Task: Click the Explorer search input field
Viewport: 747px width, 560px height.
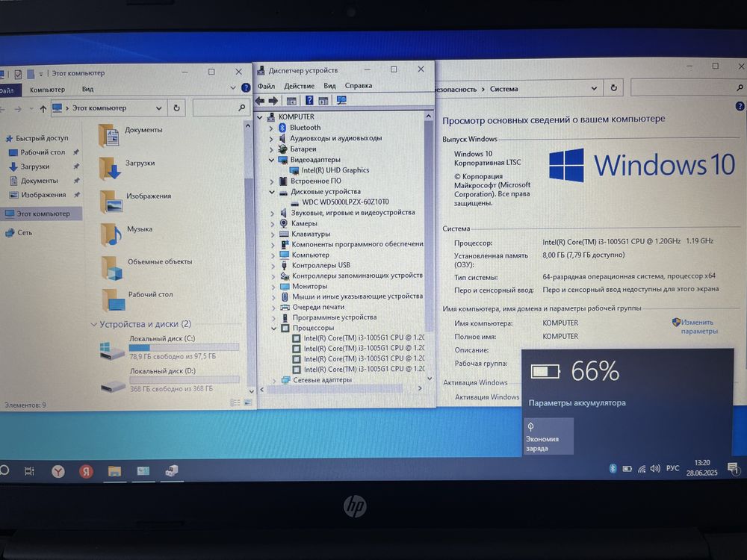Action: pyautogui.click(x=221, y=108)
